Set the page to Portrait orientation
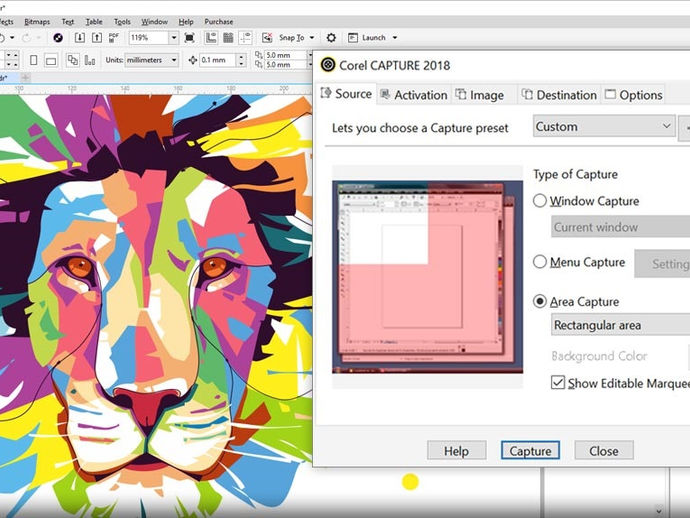This screenshot has height=518, width=690. tap(33, 60)
